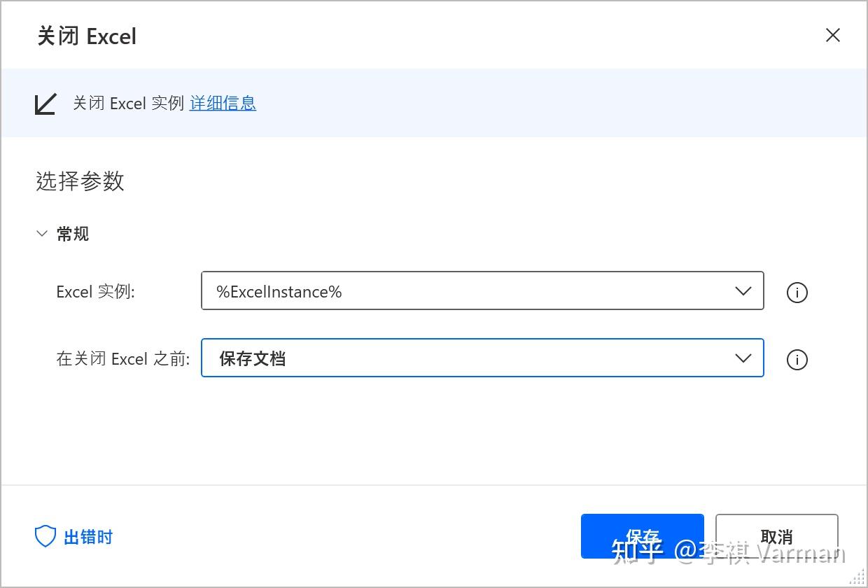Click the Close Excel action icon
Image resolution: width=868 pixels, height=588 pixels.
[45, 103]
